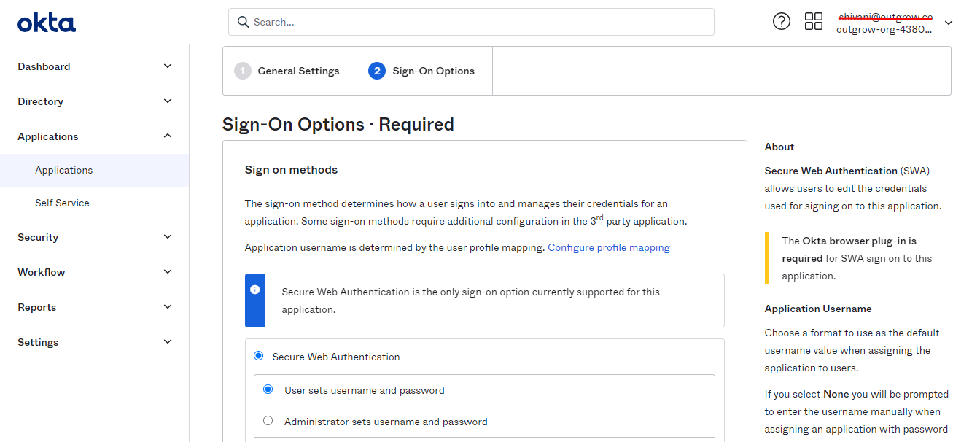This screenshot has width=980, height=442.
Task: Click the blue info icon in notice
Action: pyautogui.click(x=255, y=290)
